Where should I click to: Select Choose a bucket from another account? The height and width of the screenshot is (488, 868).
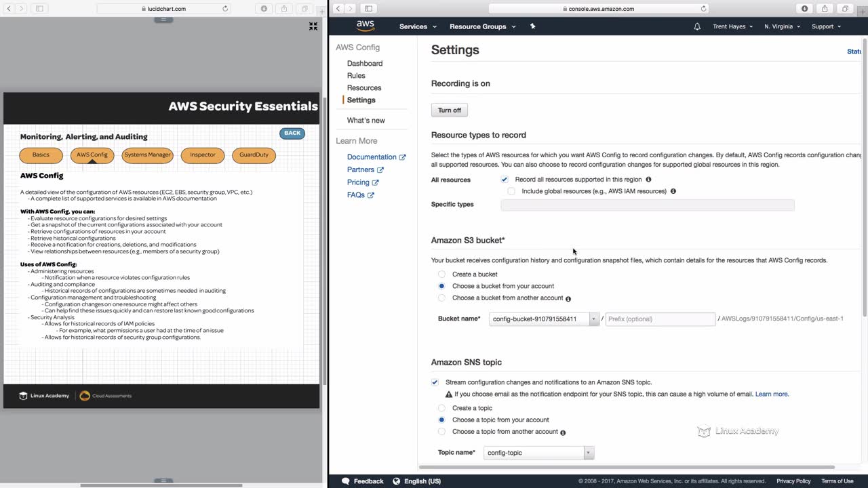(441, 298)
